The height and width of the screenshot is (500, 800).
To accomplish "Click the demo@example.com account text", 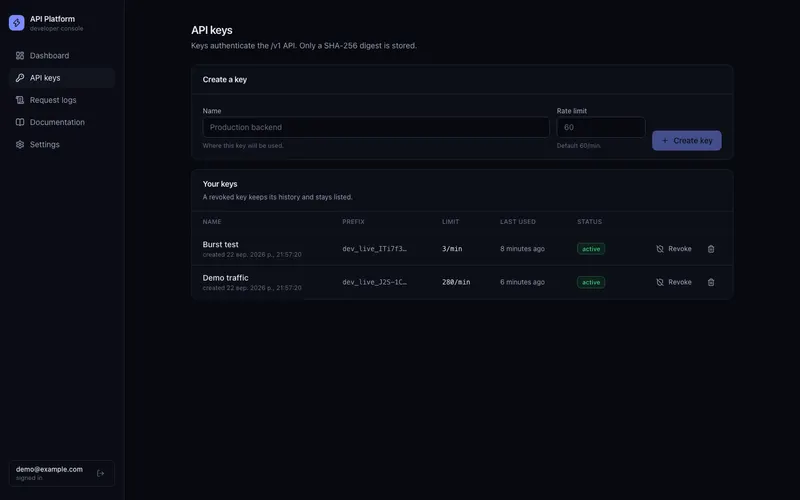I will 49,469.
